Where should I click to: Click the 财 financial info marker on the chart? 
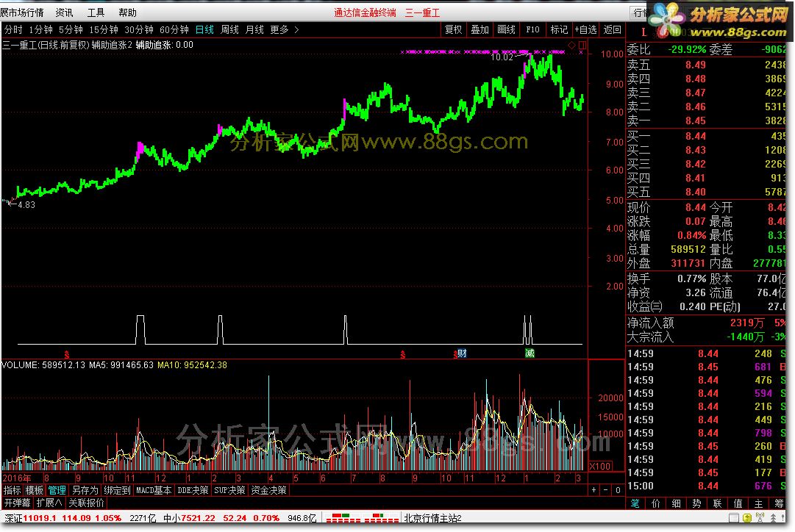click(x=462, y=353)
